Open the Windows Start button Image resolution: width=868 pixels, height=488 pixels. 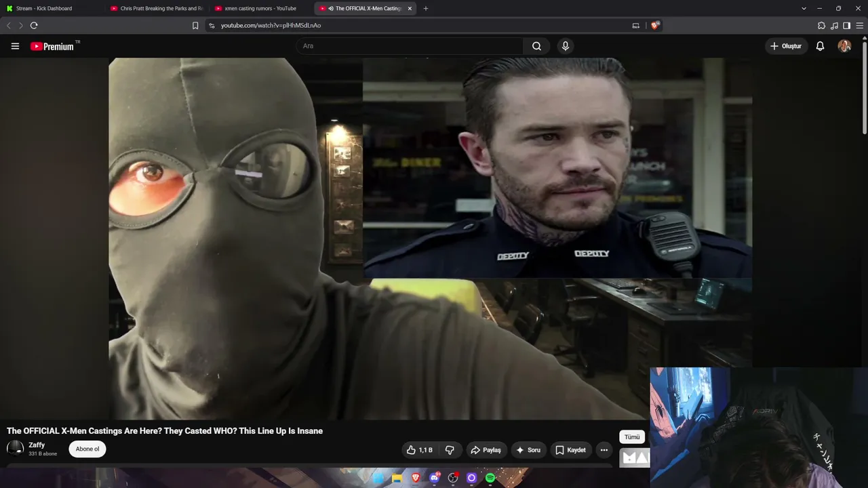tap(378, 479)
